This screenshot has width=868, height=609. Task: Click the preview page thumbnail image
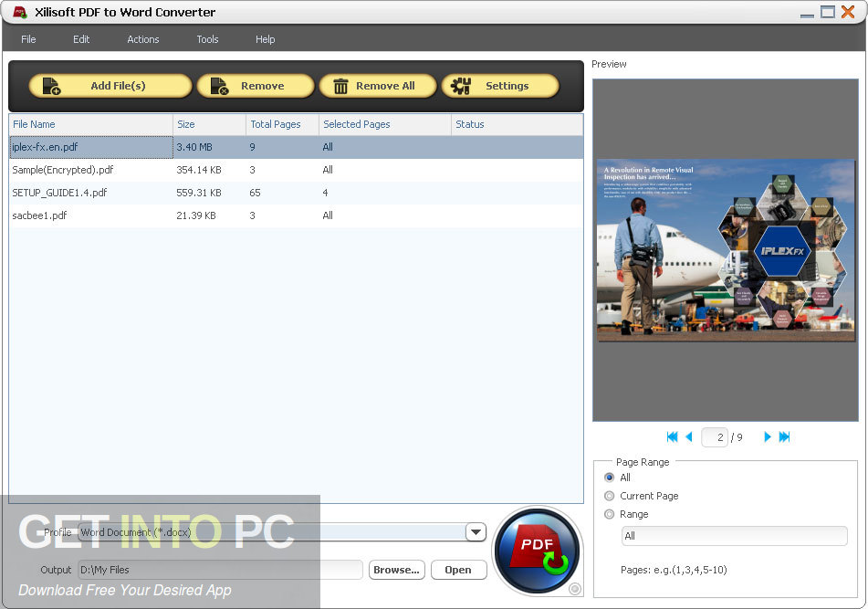726,250
